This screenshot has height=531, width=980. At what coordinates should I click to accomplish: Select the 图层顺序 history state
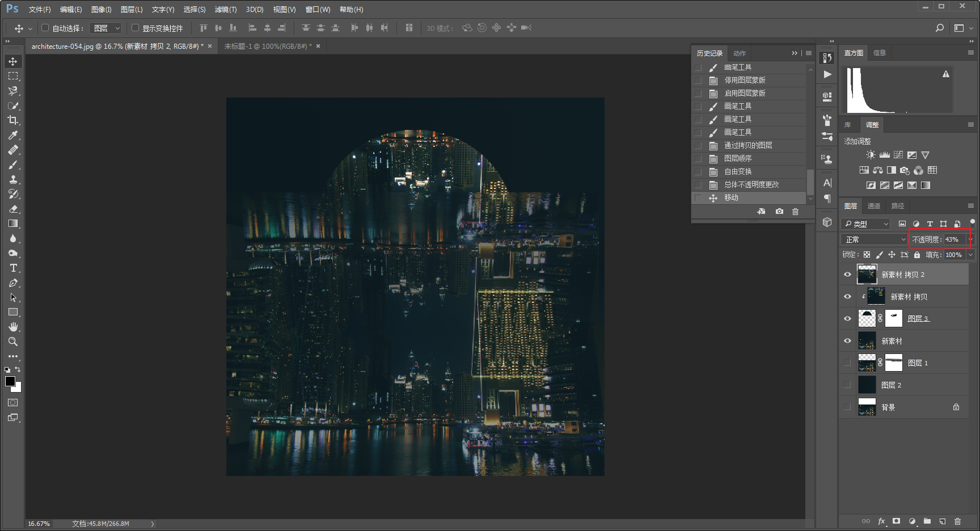click(x=749, y=158)
